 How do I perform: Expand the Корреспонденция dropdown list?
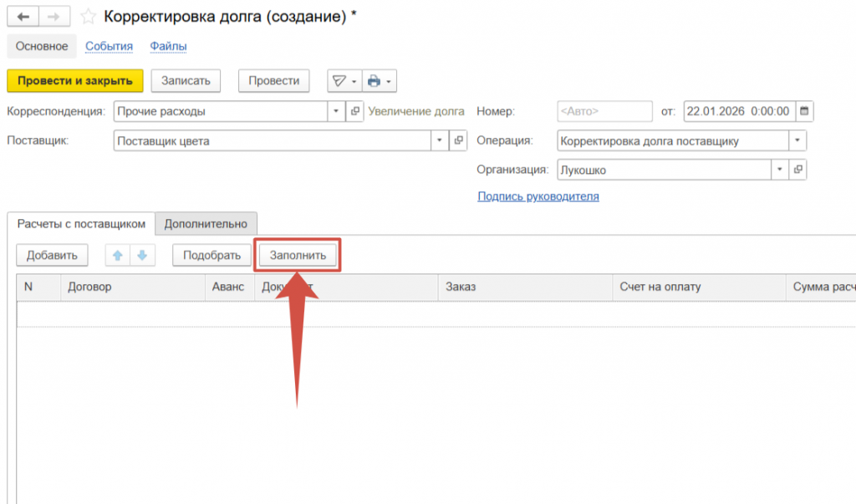click(336, 111)
